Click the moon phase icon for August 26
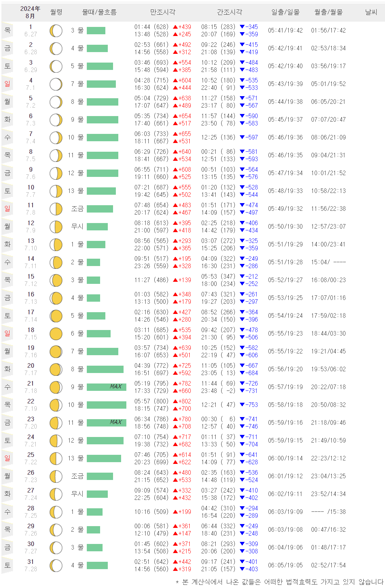The height and width of the screenshot is (588, 385). (x=56, y=476)
